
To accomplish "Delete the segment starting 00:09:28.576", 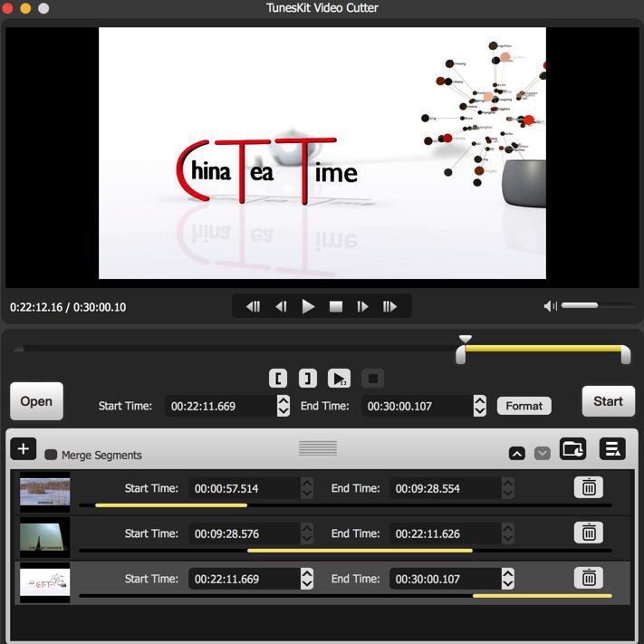I will click(589, 533).
